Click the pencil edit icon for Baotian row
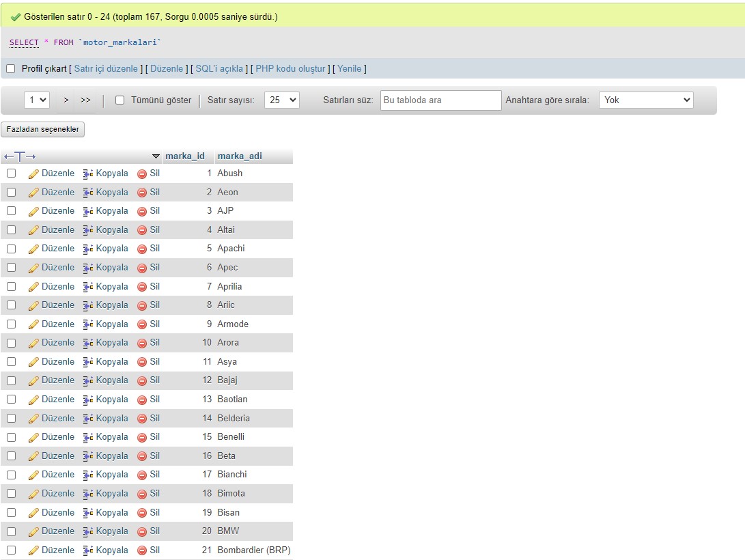This screenshot has width=745, height=560. (x=33, y=400)
